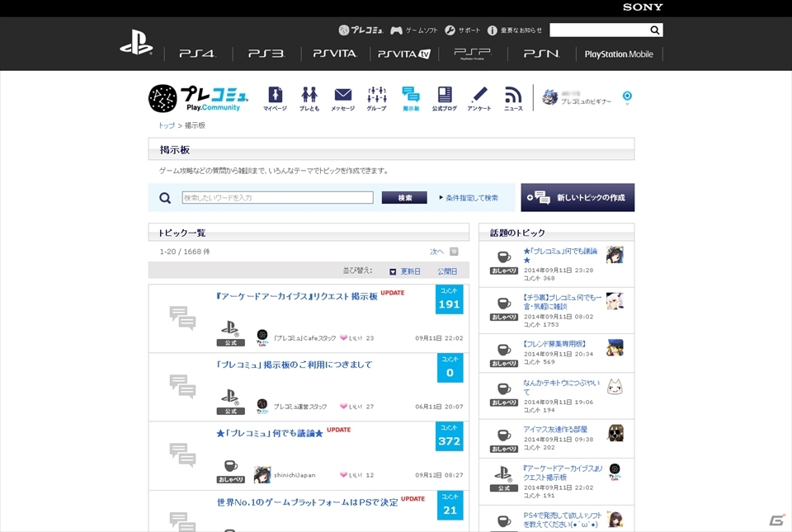Open the PS4 menu item
Viewport: 792px width, 532px height.
click(197, 54)
